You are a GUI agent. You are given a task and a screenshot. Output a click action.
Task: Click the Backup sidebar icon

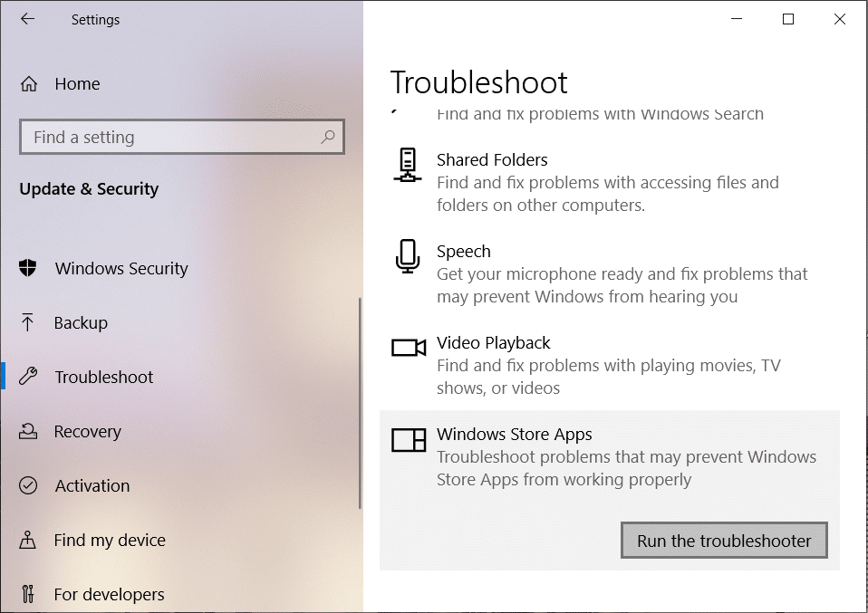(x=27, y=322)
